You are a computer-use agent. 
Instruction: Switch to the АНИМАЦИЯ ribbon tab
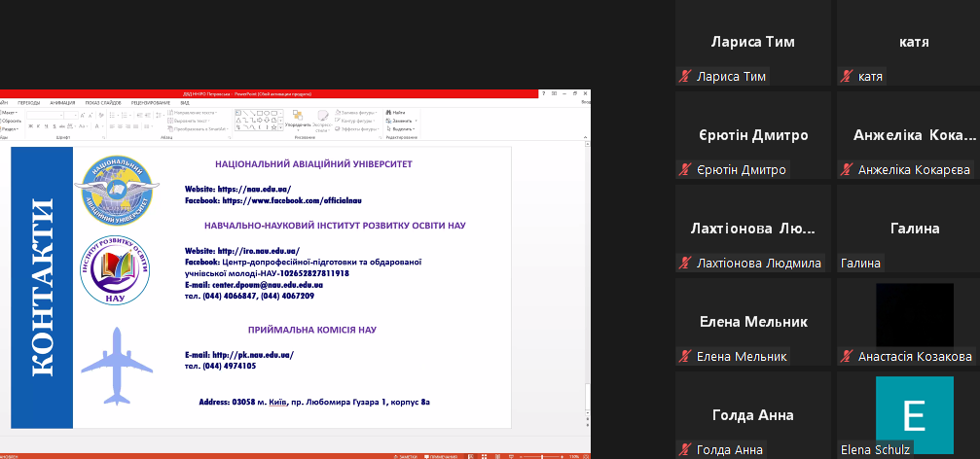point(62,102)
